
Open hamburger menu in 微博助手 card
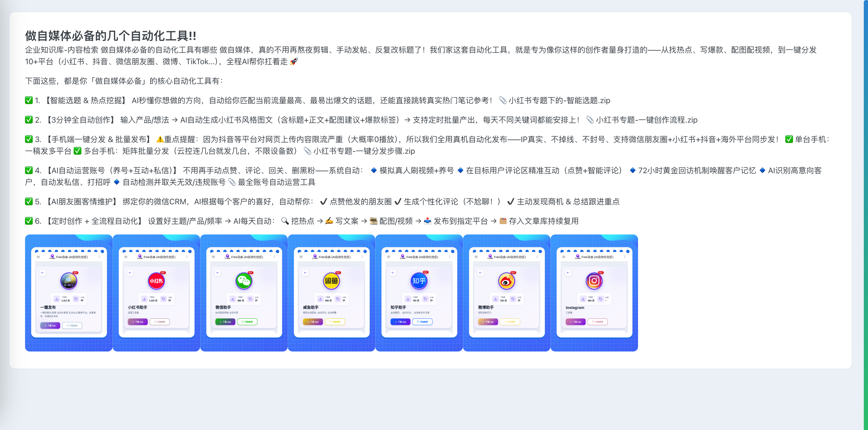click(476, 257)
